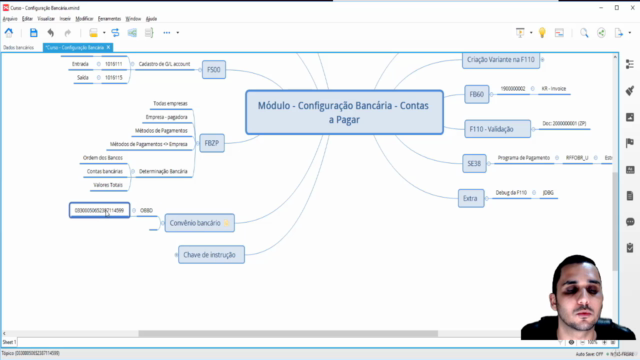Select the Sheet 1 tab

(x=9, y=342)
